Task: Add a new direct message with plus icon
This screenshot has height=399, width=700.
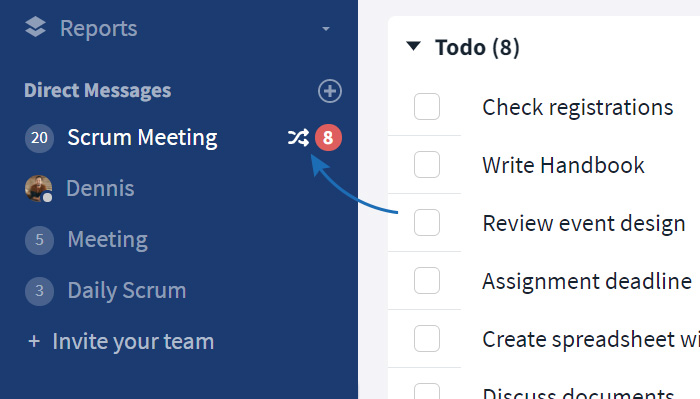Action: (x=329, y=91)
